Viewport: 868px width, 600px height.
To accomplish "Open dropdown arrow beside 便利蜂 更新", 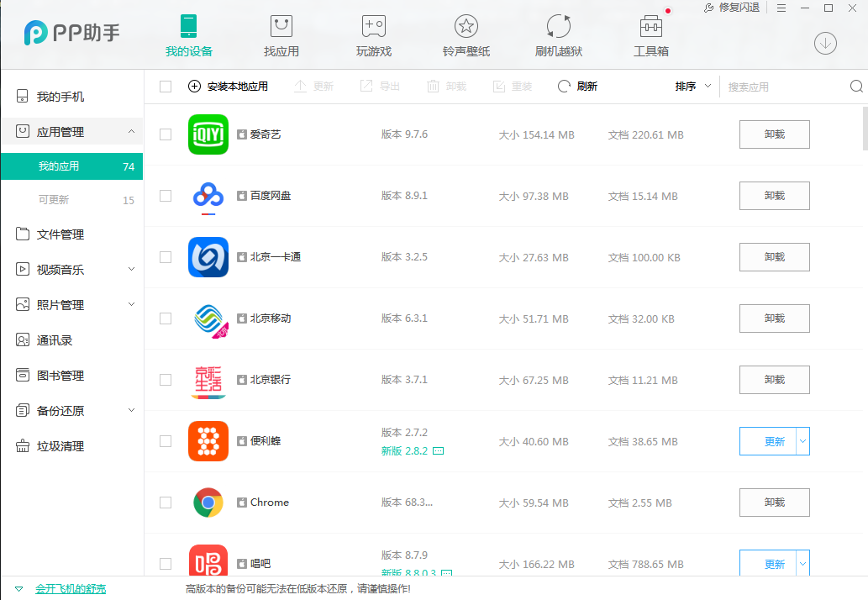I will point(802,441).
